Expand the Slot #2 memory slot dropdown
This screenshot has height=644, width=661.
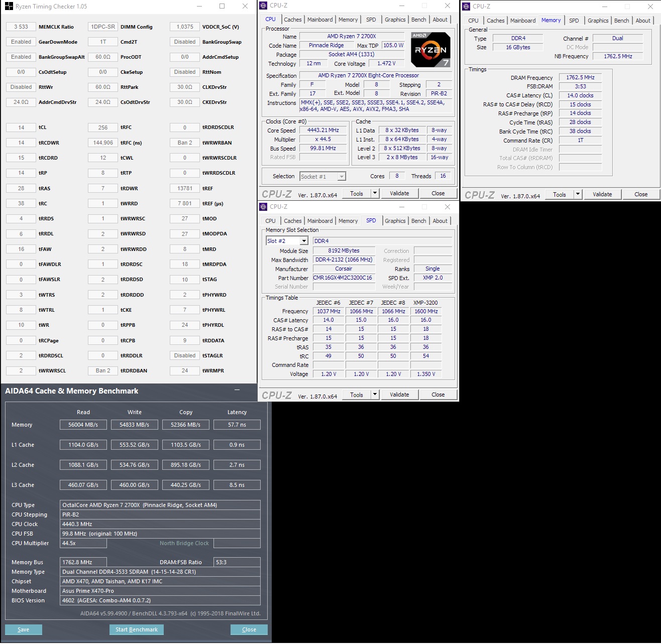[303, 241]
